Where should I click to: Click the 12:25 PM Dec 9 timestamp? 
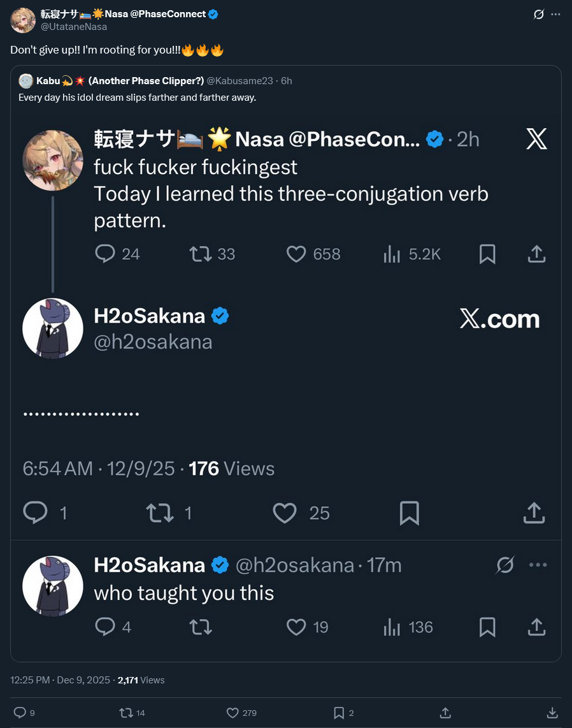coord(60,680)
